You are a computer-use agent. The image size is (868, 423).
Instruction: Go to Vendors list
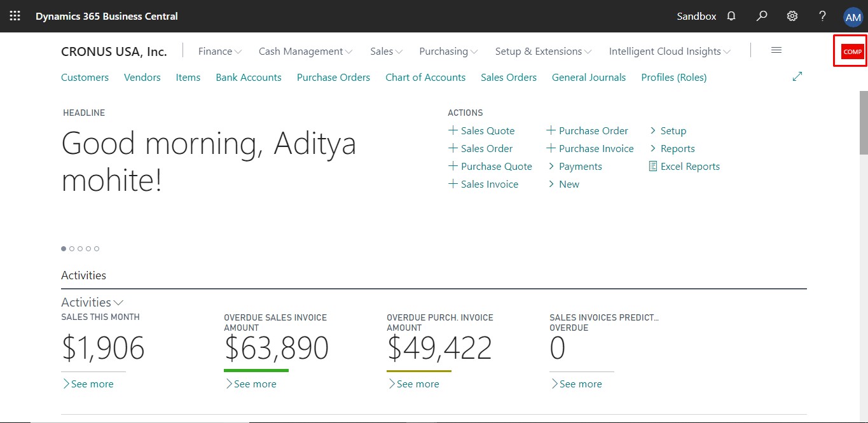142,77
